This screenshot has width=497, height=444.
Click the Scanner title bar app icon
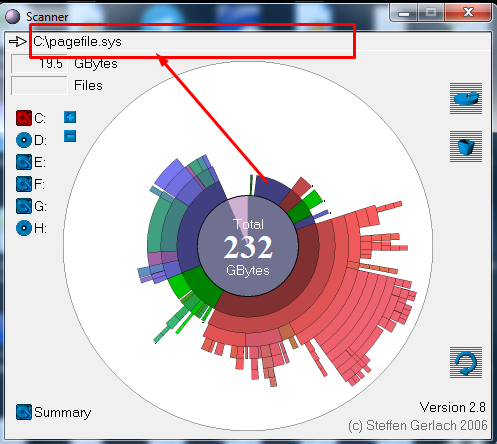[13, 16]
